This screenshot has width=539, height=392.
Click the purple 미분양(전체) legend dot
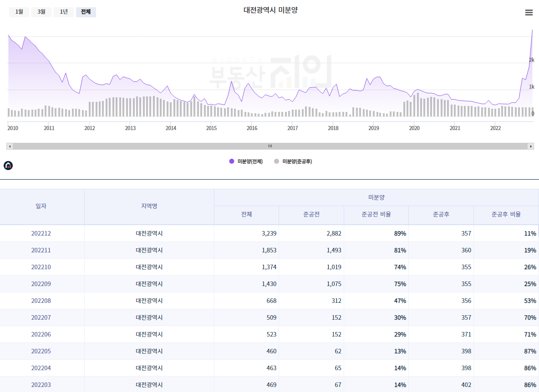click(232, 161)
